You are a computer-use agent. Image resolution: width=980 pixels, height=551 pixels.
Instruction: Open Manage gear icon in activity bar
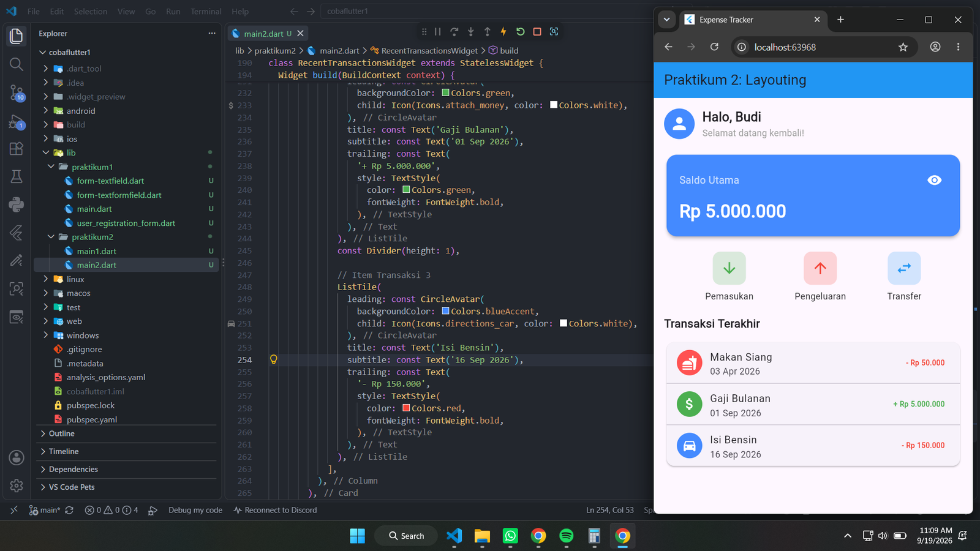click(x=17, y=485)
